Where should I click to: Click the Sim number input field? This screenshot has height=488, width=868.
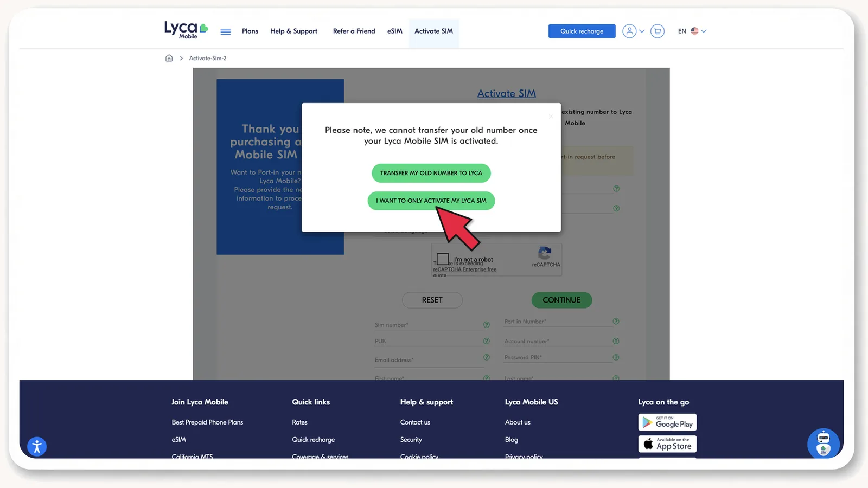click(428, 325)
